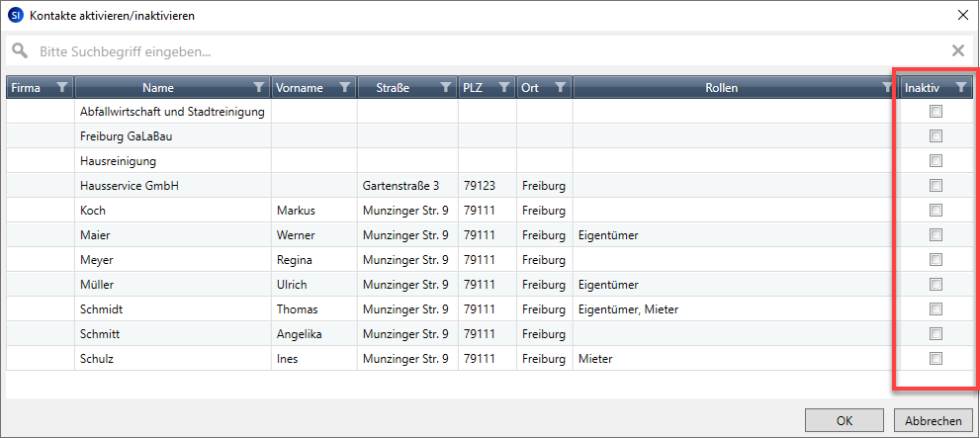The width and height of the screenshot is (980, 438).
Task: Open the Ort column filter funnel
Action: click(x=560, y=87)
